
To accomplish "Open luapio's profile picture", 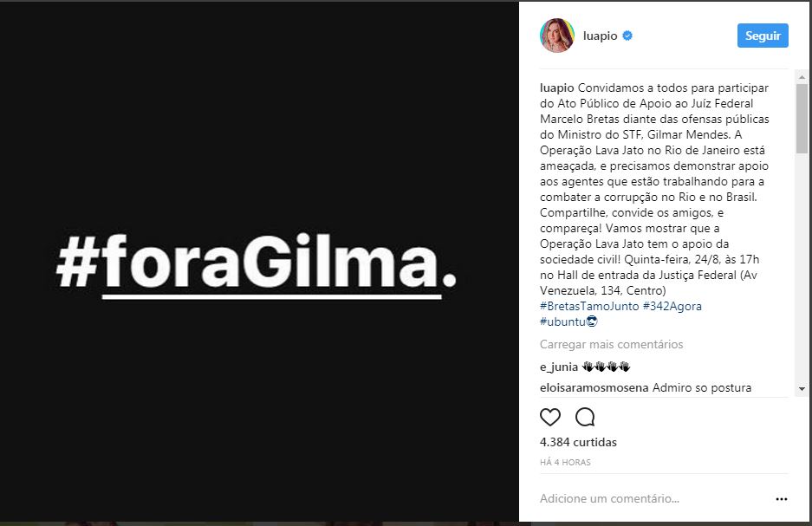I will (x=557, y=36).
